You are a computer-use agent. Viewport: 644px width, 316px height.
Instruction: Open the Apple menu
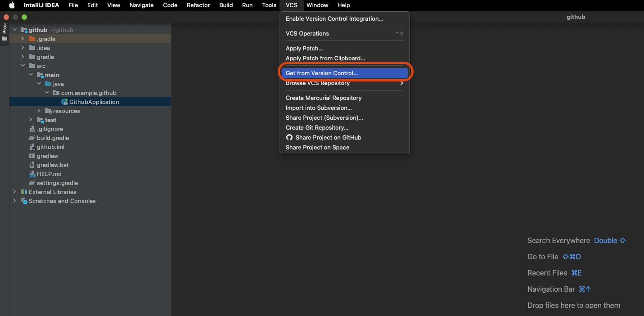pos(12,5)
